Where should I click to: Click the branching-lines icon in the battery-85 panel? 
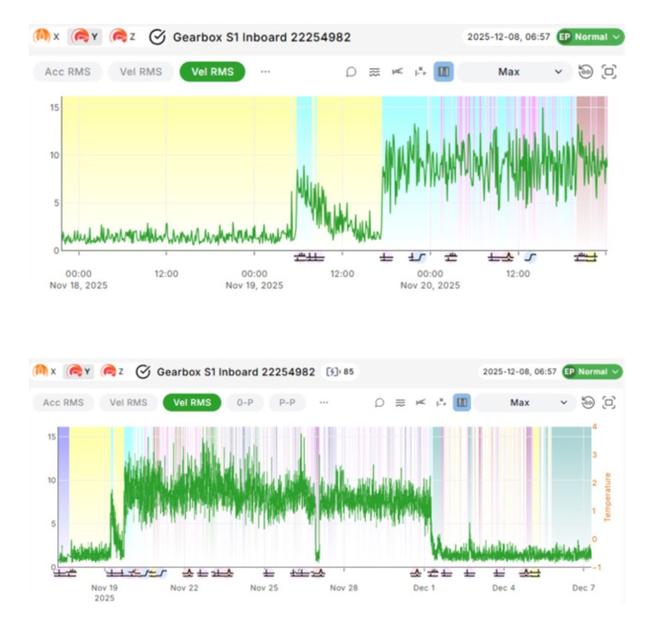pyautogui.click(x=421, y=403)
